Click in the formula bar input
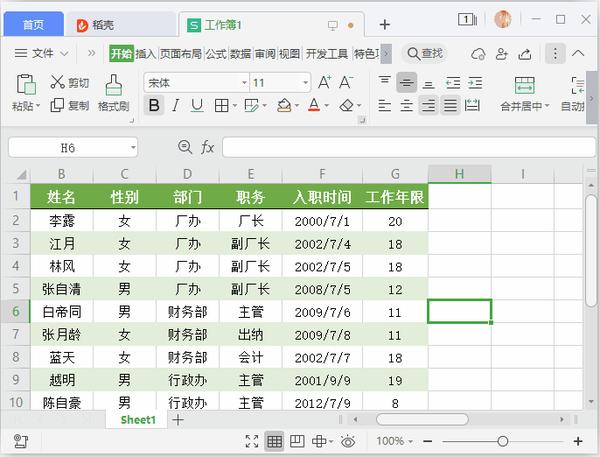The image size is (600, 457). 409,147
